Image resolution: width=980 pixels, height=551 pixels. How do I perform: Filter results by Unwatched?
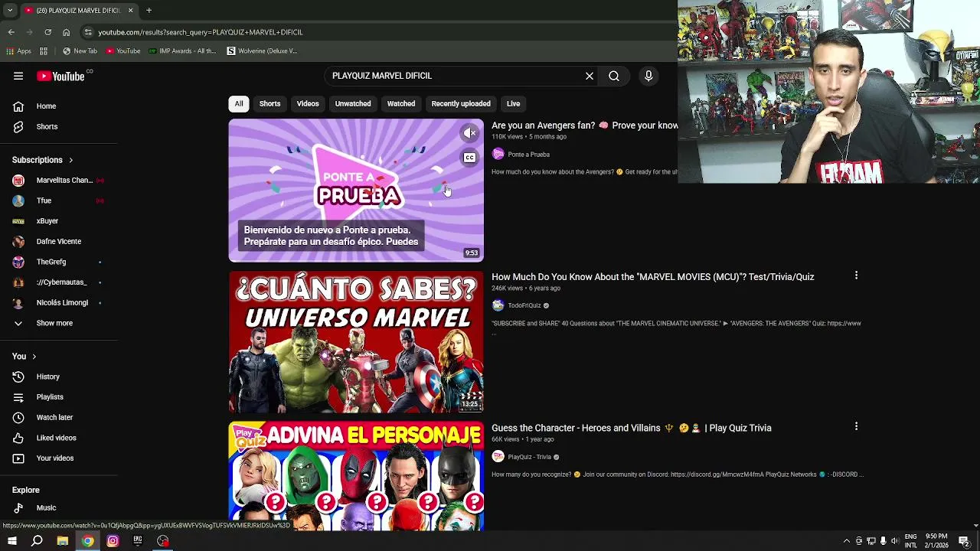(x=353, y=103)
